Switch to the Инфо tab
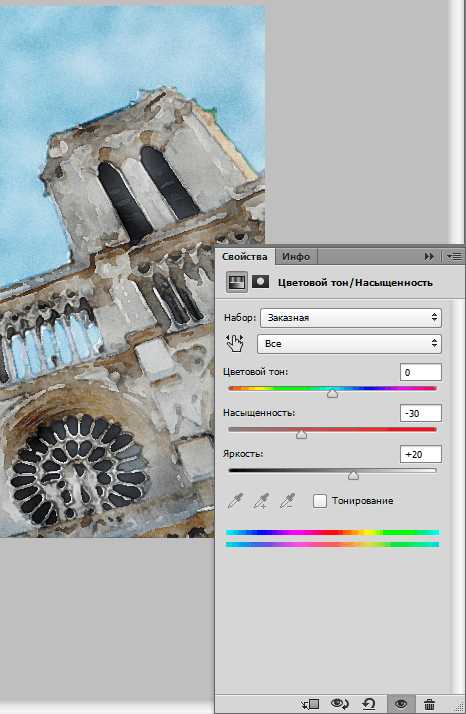 coord(296,256)
